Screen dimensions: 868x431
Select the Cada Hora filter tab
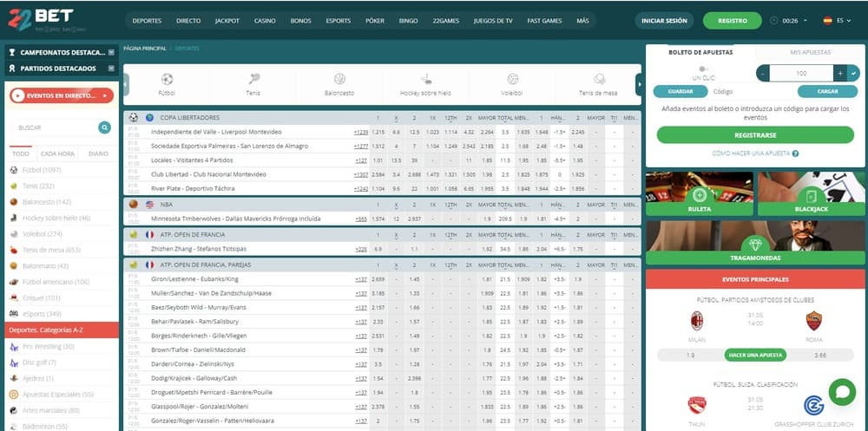pos(57,153)
